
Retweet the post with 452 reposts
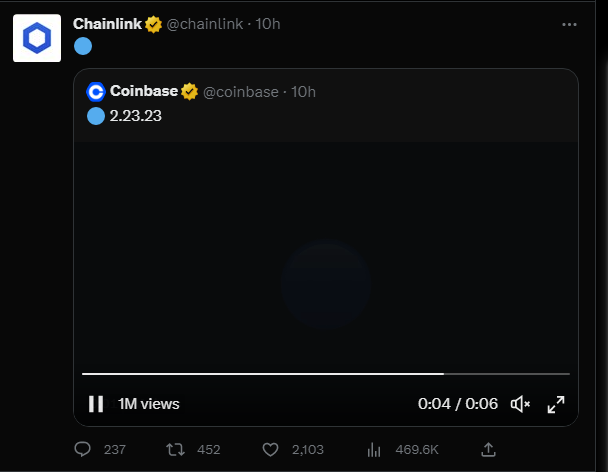click(x=175, y=450)
